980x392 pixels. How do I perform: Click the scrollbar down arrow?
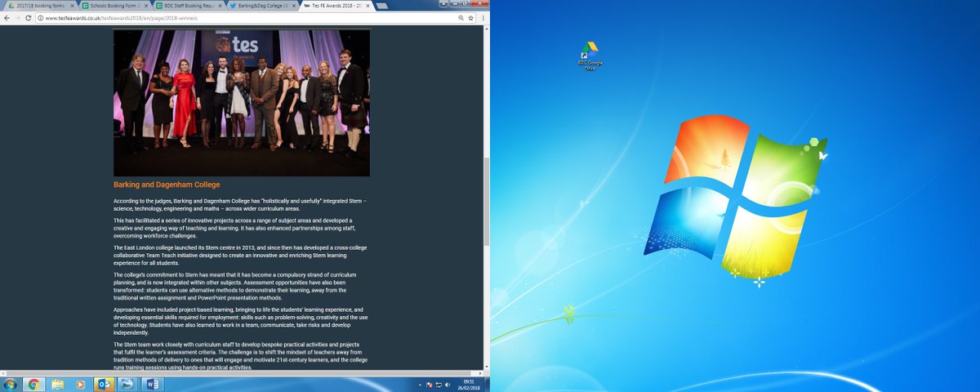[485, 367]
